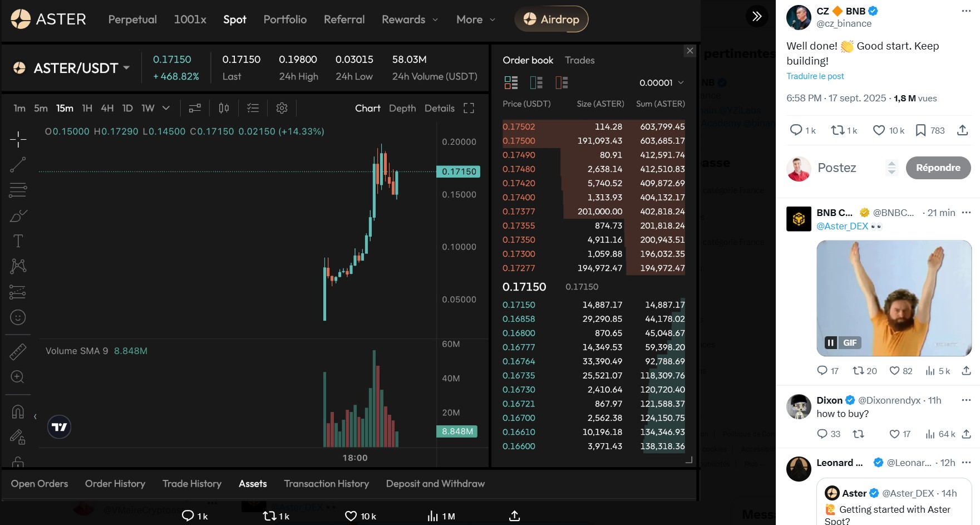980x525 pixels.
Task: Open the 0.00001 price precision dropdown
Action: tap(661, 83)
